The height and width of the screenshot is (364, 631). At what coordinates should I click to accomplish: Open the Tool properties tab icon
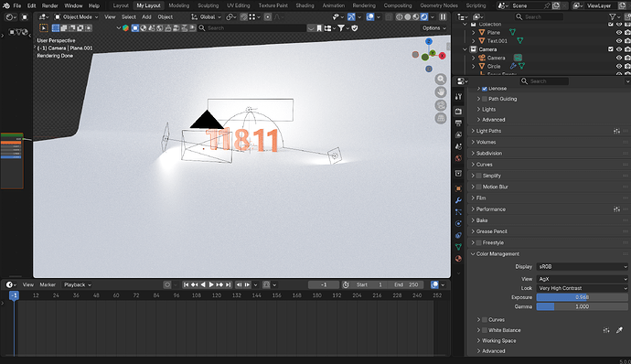458,97
